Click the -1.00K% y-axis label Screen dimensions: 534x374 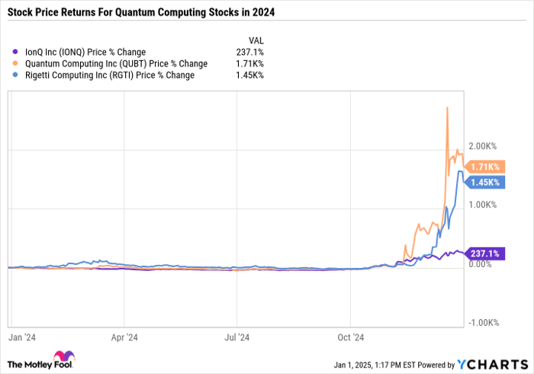coord(484,323)
